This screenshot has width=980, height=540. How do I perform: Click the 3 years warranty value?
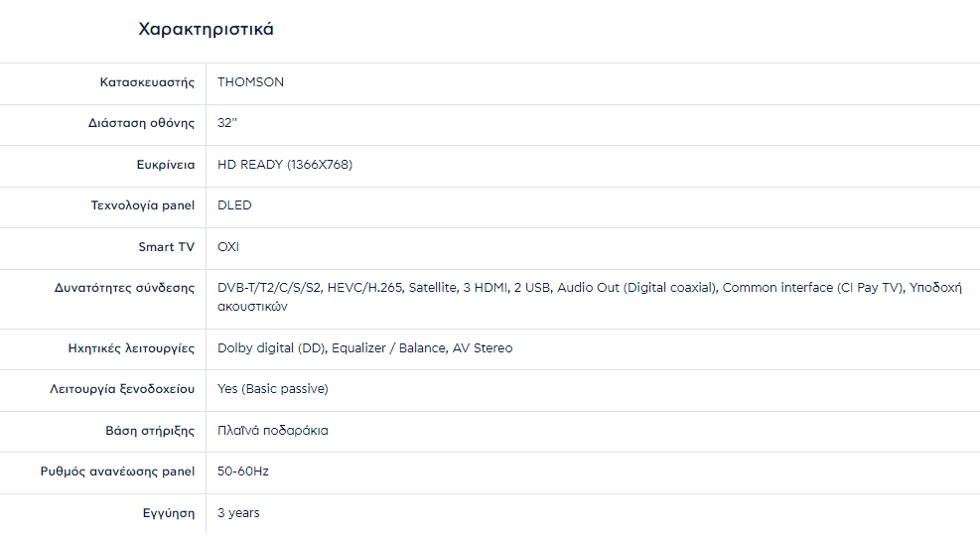238,513
